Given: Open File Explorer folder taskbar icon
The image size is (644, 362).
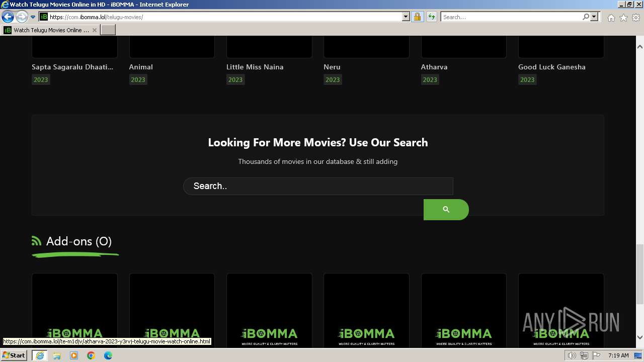Looking at the screenshot, I should click(57, 355).
